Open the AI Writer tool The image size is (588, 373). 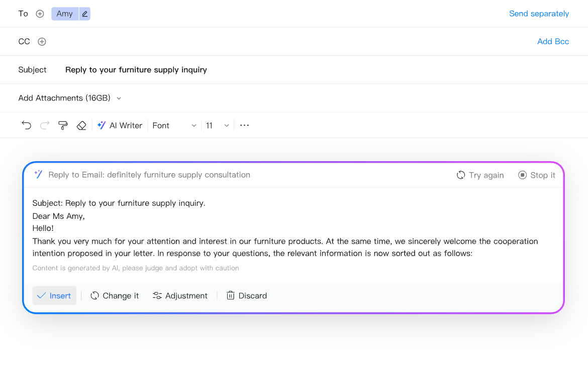click(120, 126)
